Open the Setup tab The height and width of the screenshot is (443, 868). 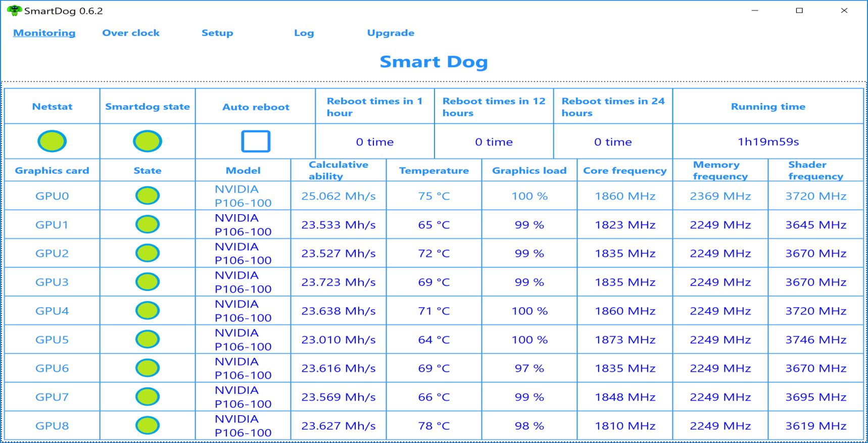[x=217, y=33]
